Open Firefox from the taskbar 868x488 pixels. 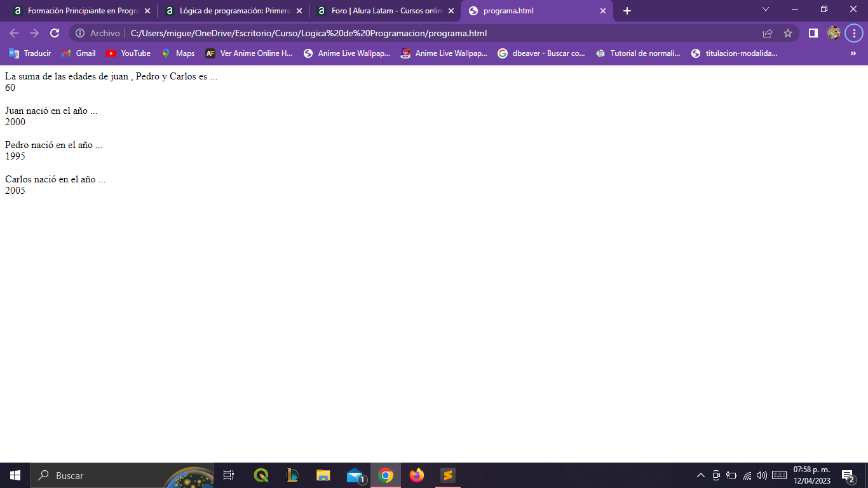(417, 475)
